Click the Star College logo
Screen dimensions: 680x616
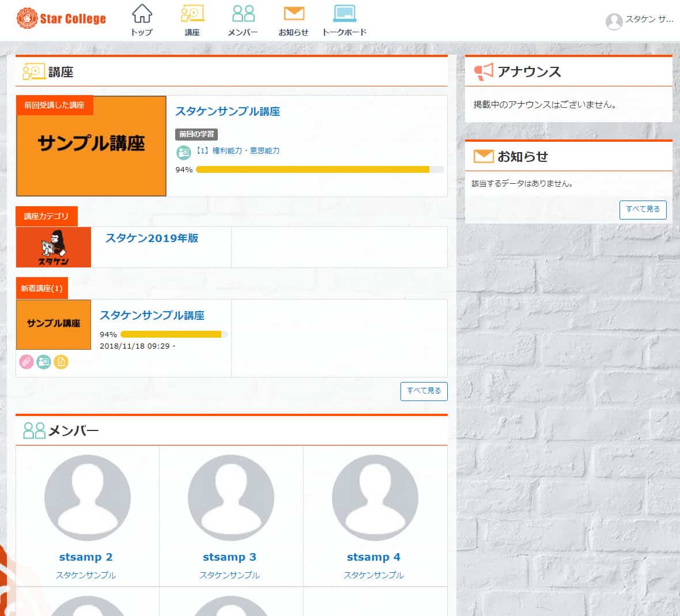click(x=61, y=18)
